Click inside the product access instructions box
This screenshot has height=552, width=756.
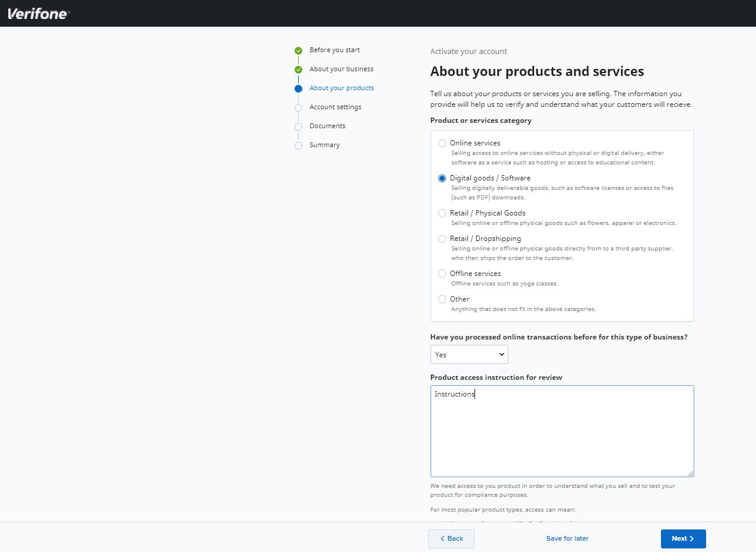coord(561,430)
